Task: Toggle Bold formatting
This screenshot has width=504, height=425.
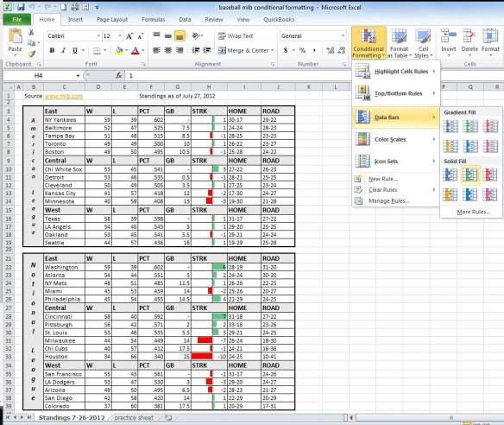Action: click(x=52, y=50)
